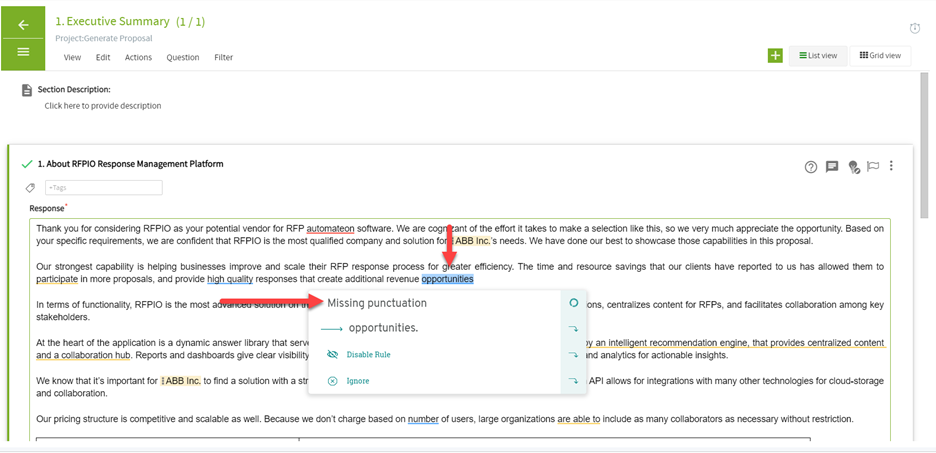
Task: Click the vertical page scrollbar
Action: (x=925, y=145)
